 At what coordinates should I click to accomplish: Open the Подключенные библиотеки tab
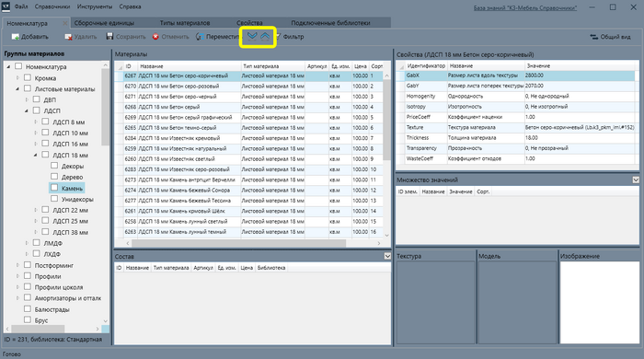[x=330, y=23]
